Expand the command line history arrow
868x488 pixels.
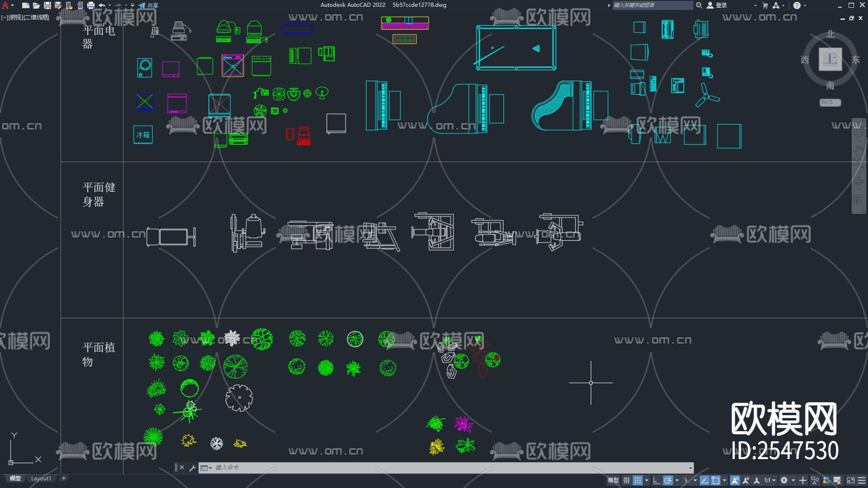tap(691, 468)
